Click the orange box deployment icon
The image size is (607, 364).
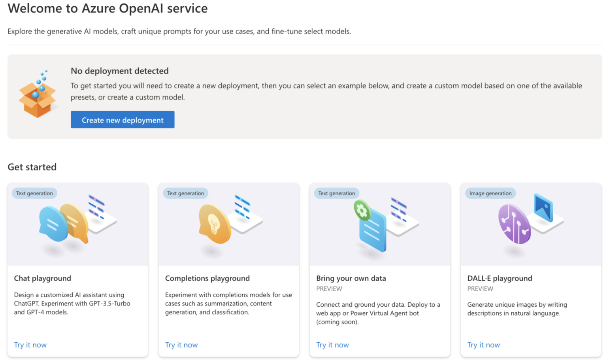tap(37, 96)
